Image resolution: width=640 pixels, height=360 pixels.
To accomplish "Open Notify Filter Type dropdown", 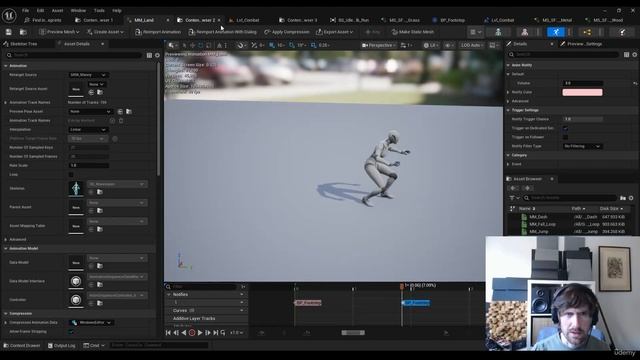I will tap(582, 146).
